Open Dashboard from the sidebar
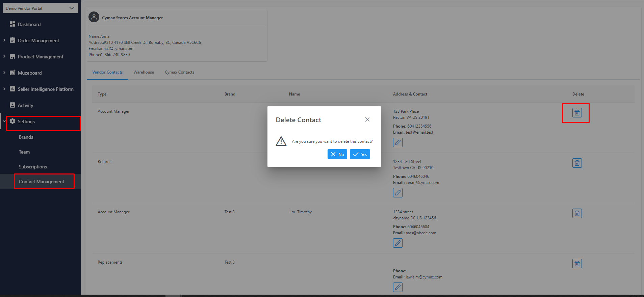Screen dimensions: 644x297 pyautogui.click(x=29, y=24)
